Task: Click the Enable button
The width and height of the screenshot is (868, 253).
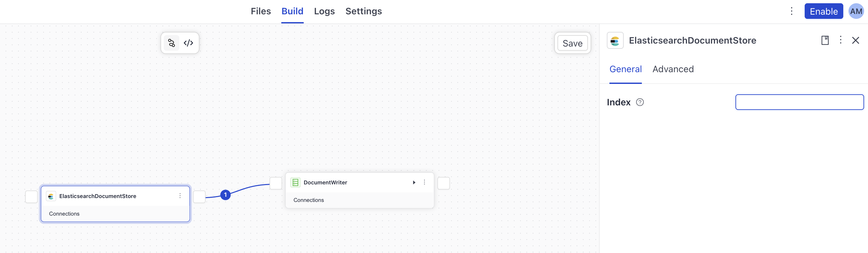Action: click(823, 11)
